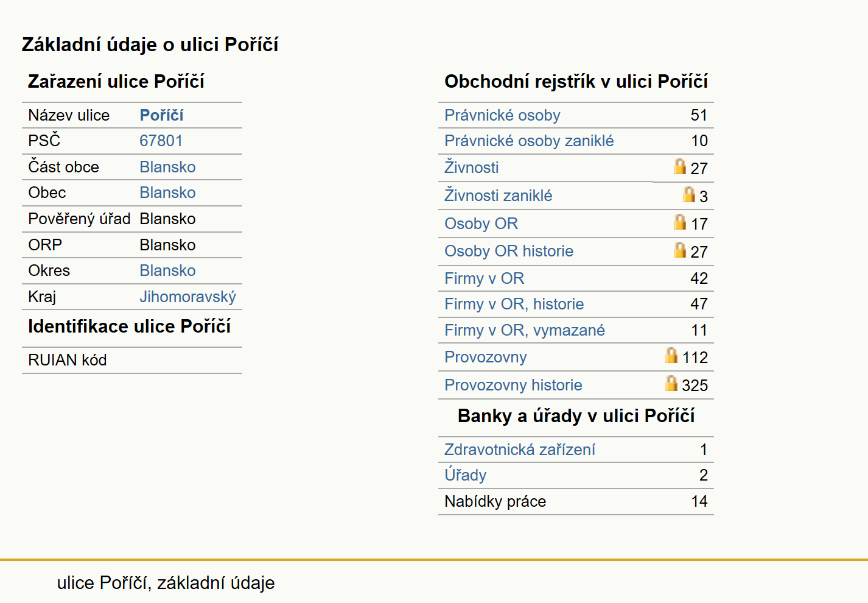Open the Úřady link
The image size is (868, 603).
pyautogui.click(x=466, y=474)
